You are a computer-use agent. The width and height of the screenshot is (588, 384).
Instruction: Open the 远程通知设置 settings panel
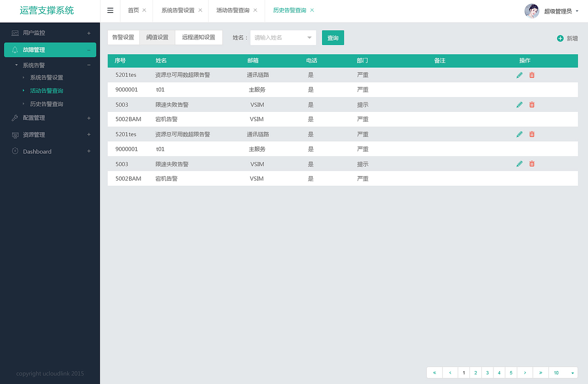pos(198,37)
